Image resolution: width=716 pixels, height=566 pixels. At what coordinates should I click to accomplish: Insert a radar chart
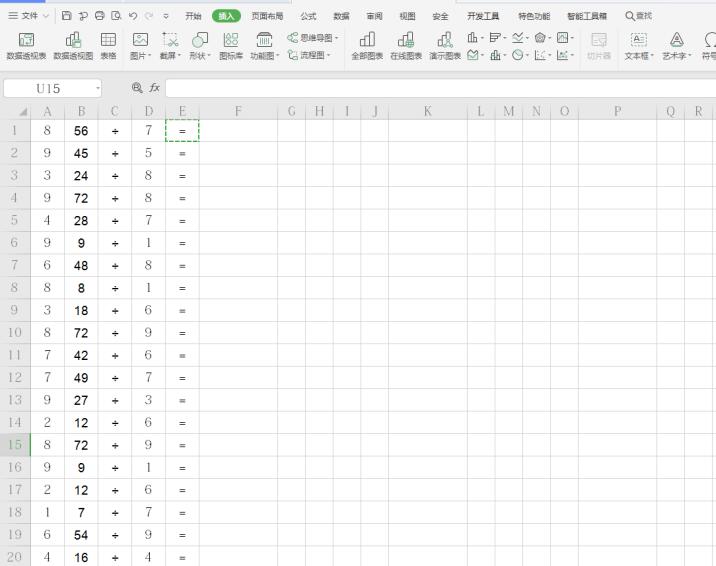point(542,37)
